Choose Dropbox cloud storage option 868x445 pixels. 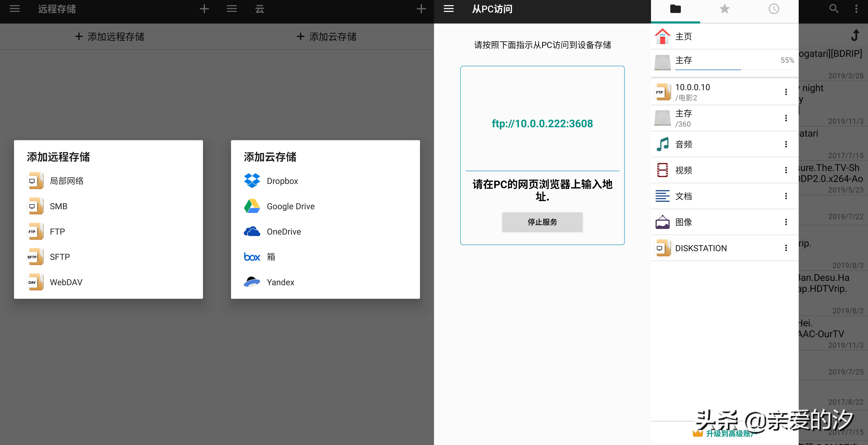pos(282,181)
